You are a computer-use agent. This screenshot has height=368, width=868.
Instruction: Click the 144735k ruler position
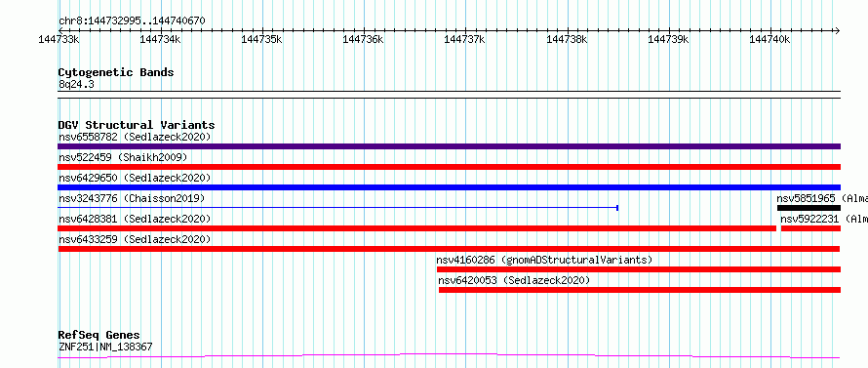point(261,39)
